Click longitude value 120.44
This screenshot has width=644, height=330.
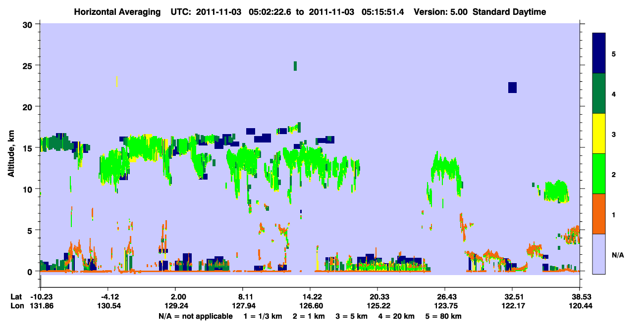[x=580, y=306]
